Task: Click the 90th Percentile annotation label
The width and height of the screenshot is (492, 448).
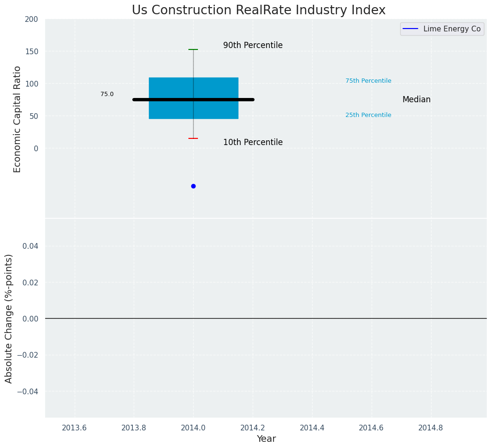Action: pos(253,46)
